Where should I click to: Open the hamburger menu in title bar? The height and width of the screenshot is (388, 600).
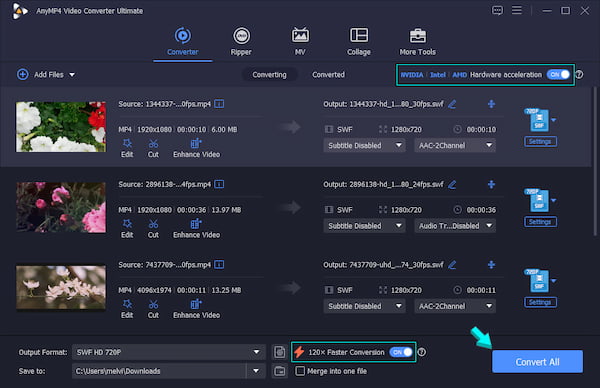[x=517, y=10]
